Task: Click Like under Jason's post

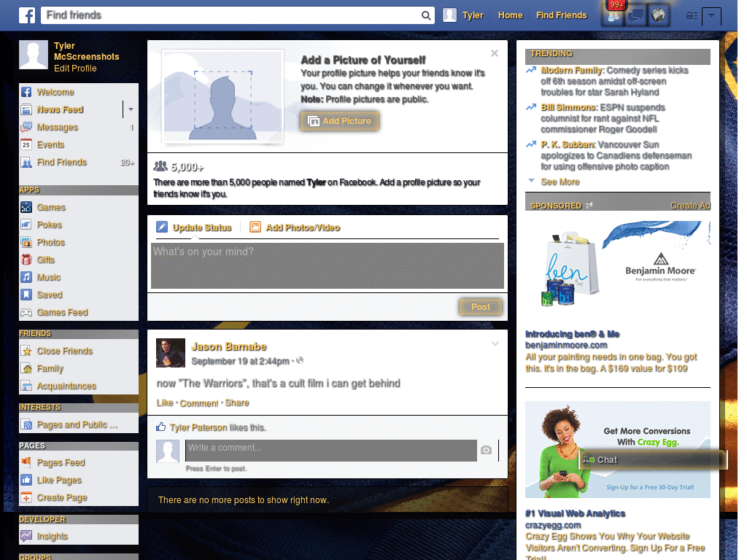Action: coord(165,402)
